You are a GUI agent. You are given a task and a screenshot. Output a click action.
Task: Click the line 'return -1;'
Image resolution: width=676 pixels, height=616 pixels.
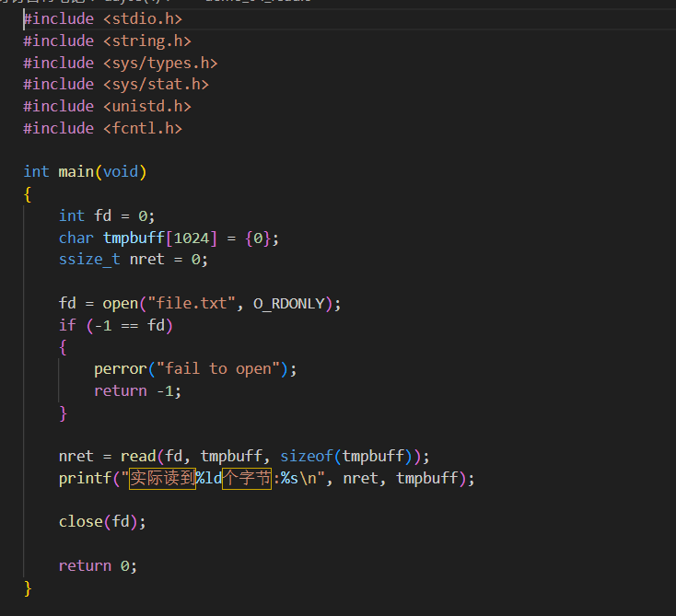138,391
